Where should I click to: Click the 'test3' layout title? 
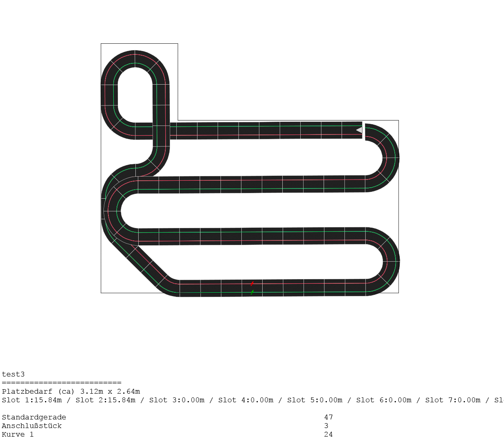13,374
